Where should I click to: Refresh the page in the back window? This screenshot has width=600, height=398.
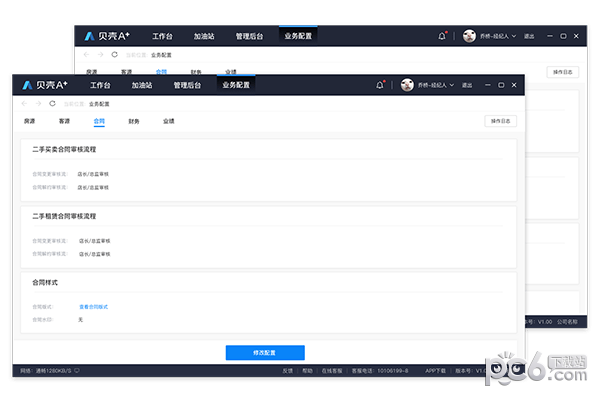click(x=114, y=55)
